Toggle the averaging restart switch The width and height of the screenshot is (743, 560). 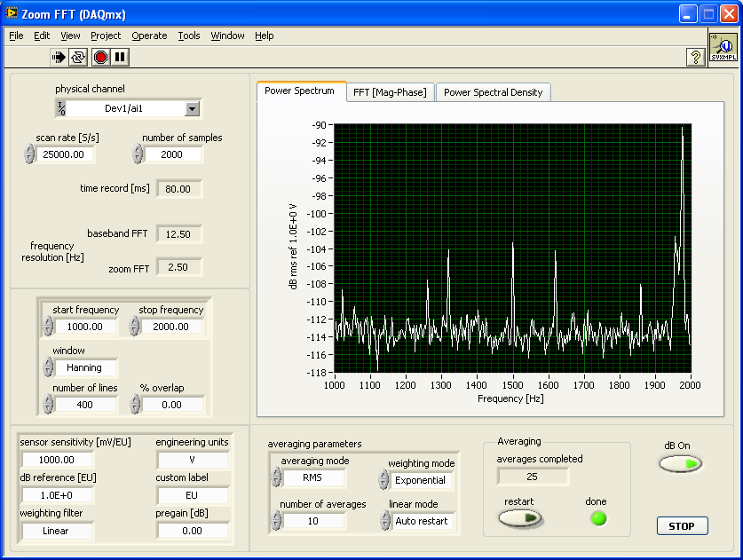(x=519, y=518)
